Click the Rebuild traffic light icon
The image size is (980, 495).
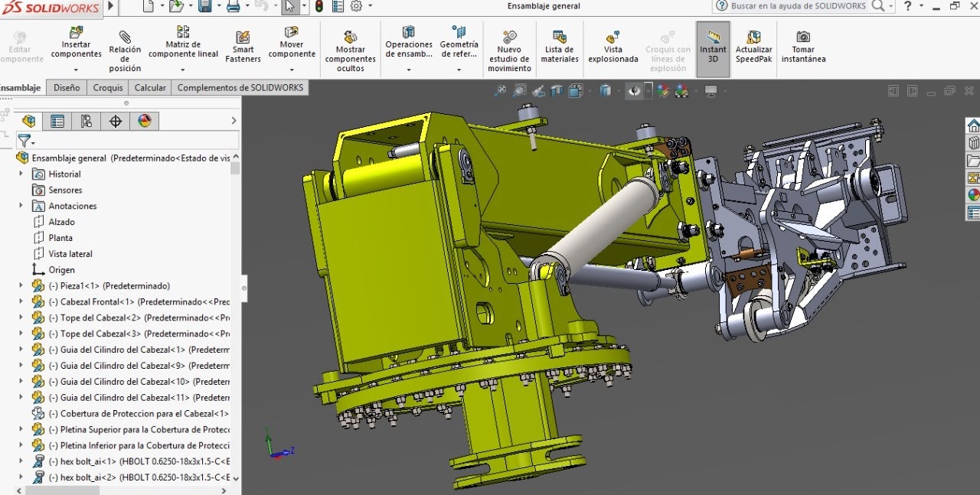point(319,6)
